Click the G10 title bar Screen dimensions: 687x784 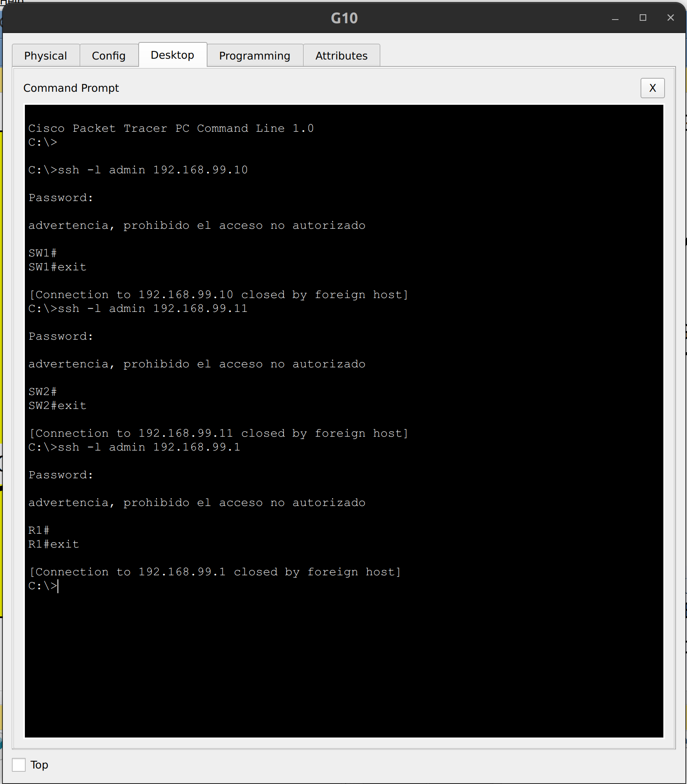(x=344, y=18)
